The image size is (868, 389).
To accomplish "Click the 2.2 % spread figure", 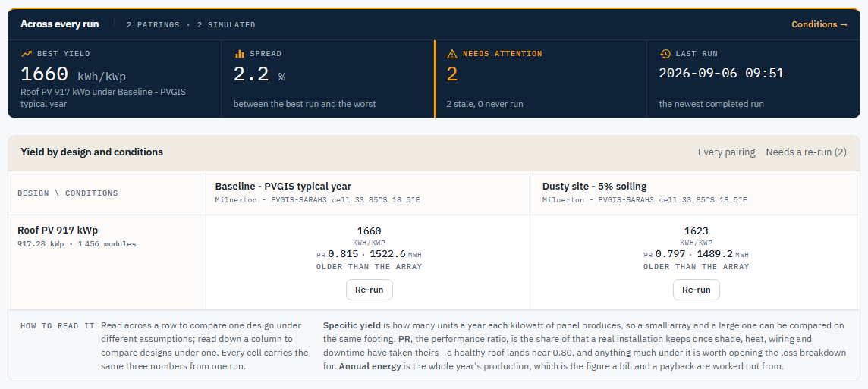I will pos(259,74).
